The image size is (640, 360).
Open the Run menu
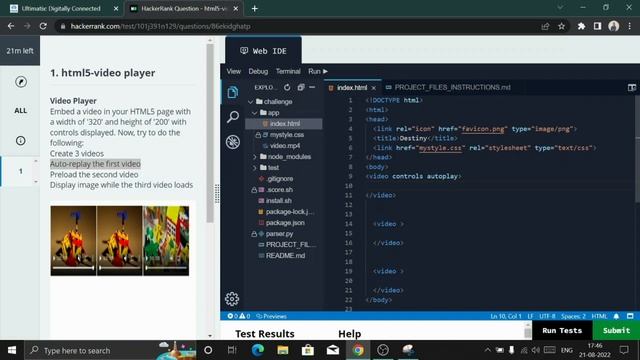[x=318, y=71]
